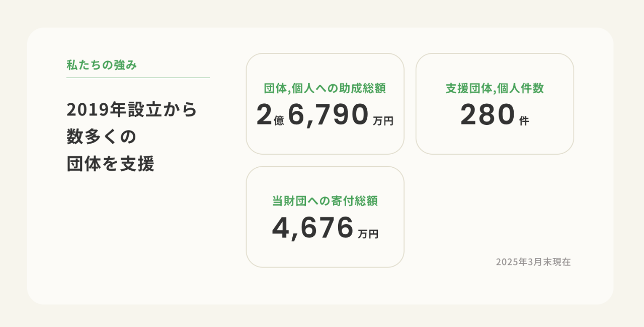Click the green divider line under 私たちの強み
The height and width of the screenshot is (327, 644).
[138, 78]
